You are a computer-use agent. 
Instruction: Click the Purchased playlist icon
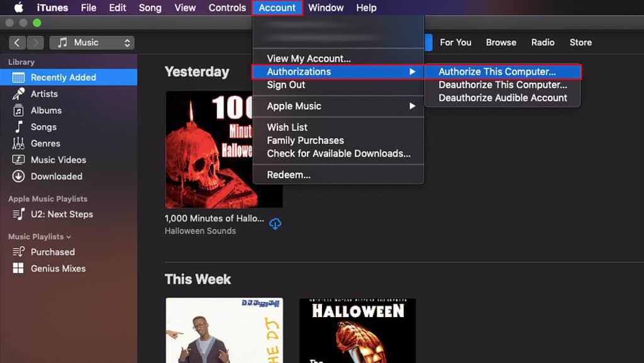pyautogui.click(x=18, y=252)
